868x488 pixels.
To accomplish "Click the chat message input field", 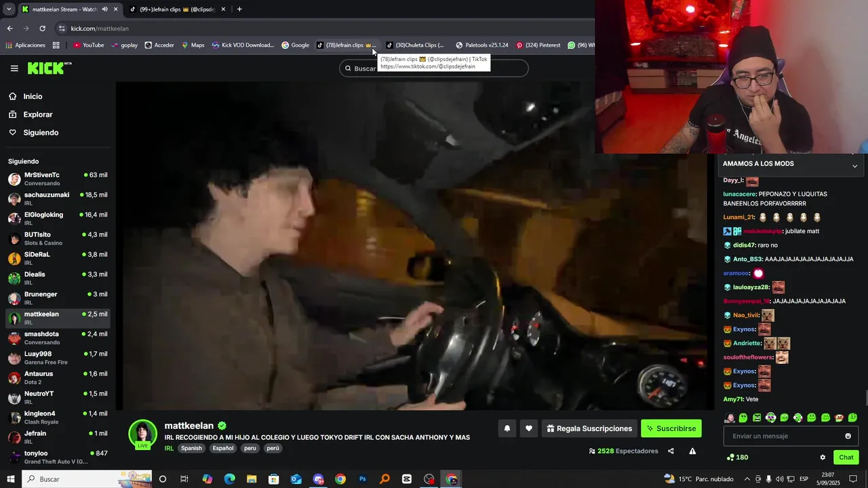I will tap(791, 436).
